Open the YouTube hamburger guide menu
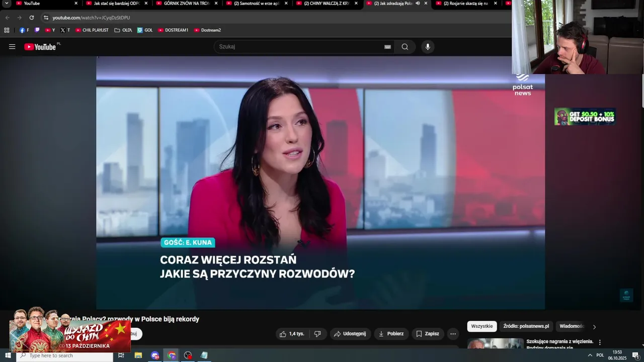 click(12, 47)
